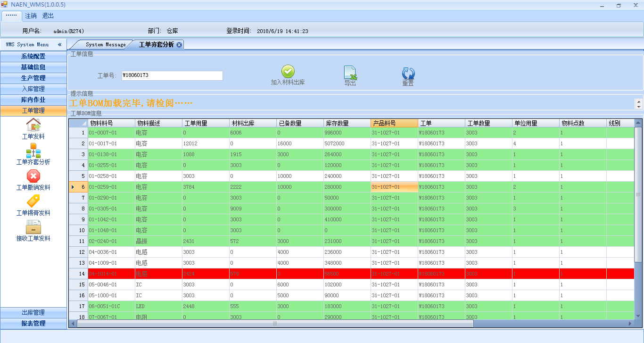Close the 工单齐套分析 tab
Viewport: 644px width, 343px height.
pos(179,45)
